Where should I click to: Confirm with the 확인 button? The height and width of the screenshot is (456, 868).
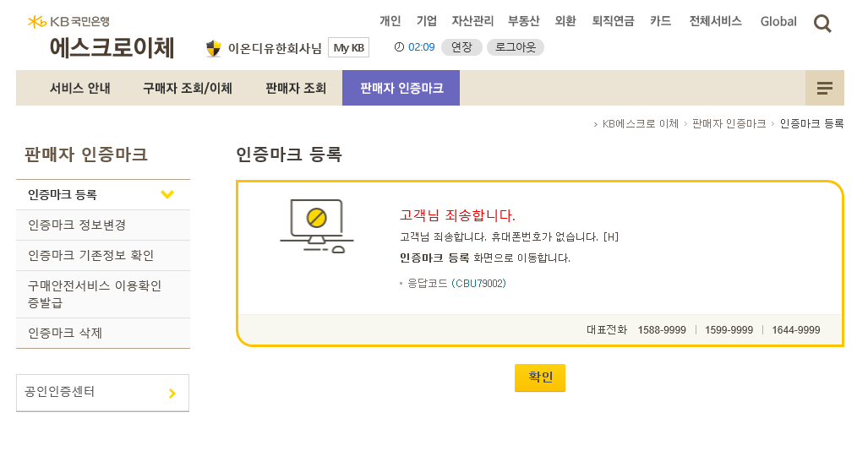point(540,377)
